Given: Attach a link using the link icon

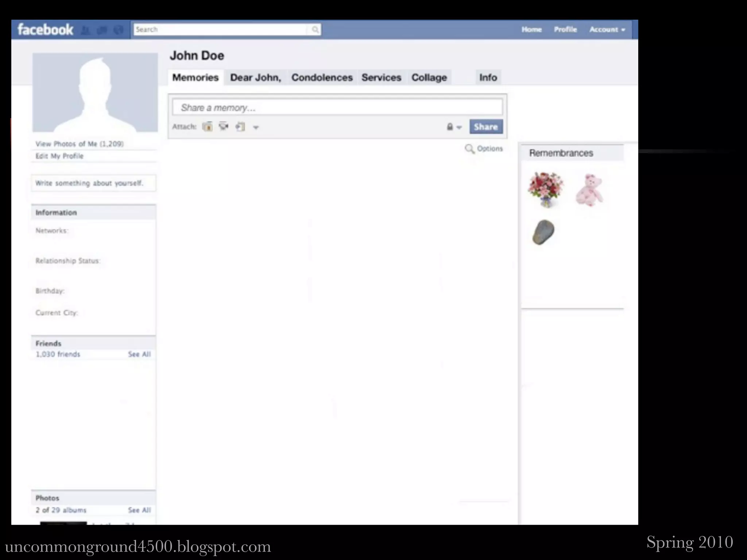Looking at the screenshot, I should [240, 127].
